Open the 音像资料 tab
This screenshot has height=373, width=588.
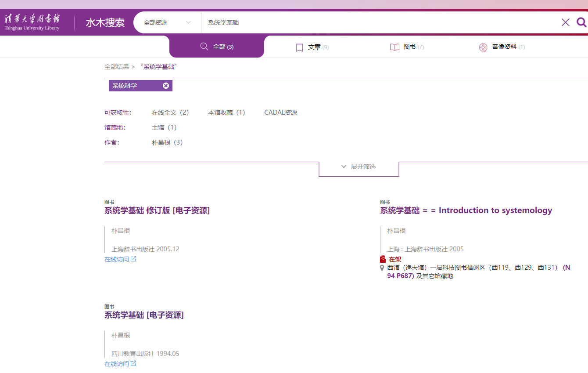pyautogui.click(x=502, y=47)
